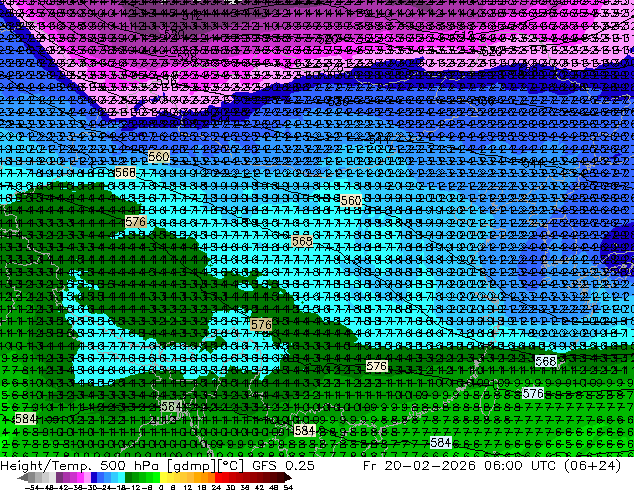Click the 'GFS 0.25' model text
The width and height of the screenshot is (634, 490).
pyautogui.click(x=283, y=466)
